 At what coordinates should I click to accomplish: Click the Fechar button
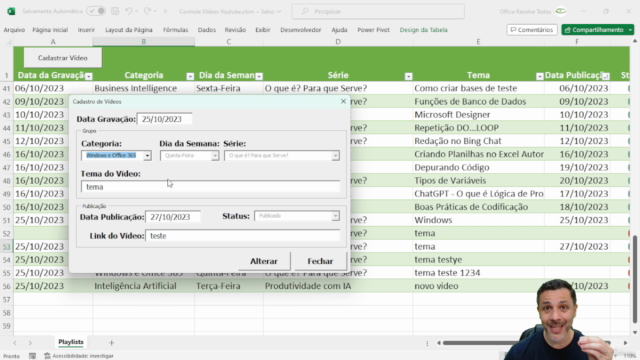(x=320, y=261)
